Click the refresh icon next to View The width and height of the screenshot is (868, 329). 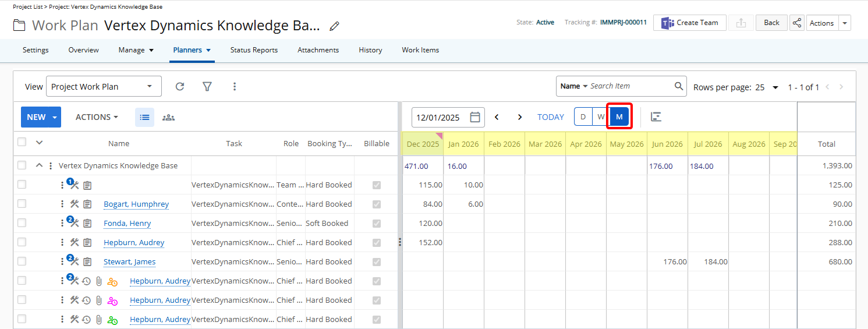point(180,86)
